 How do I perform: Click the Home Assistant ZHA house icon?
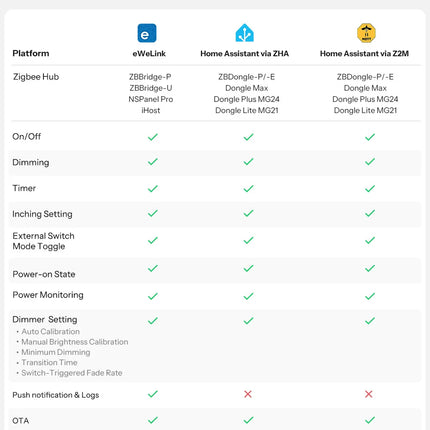(x=245, y=33)
